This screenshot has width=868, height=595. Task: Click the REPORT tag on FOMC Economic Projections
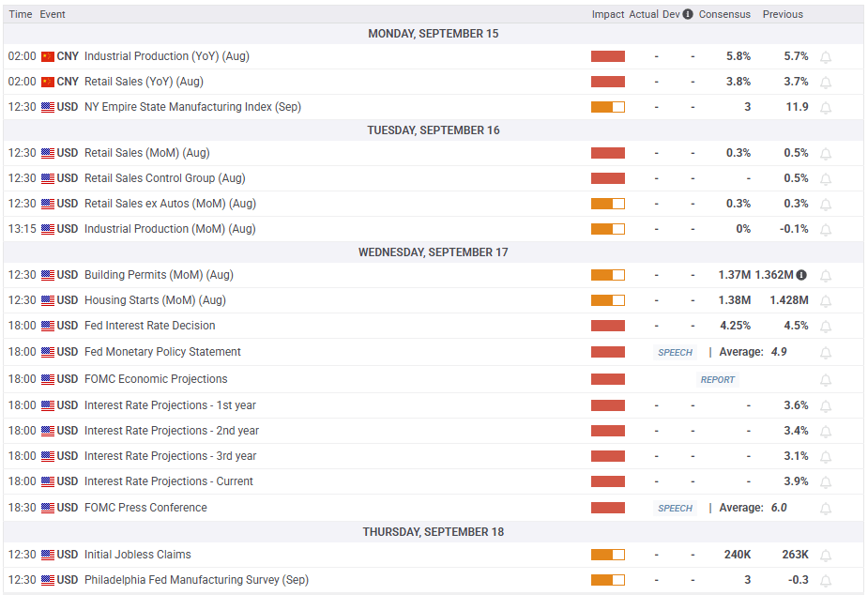718,380
